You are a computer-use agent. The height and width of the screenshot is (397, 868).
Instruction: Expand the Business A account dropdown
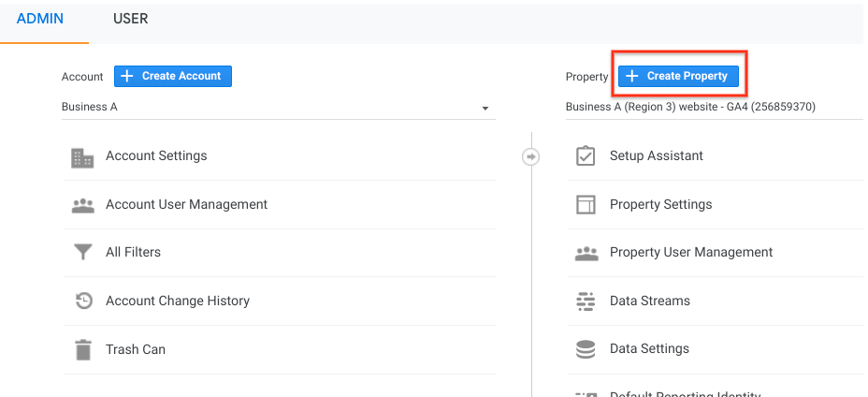485,109
